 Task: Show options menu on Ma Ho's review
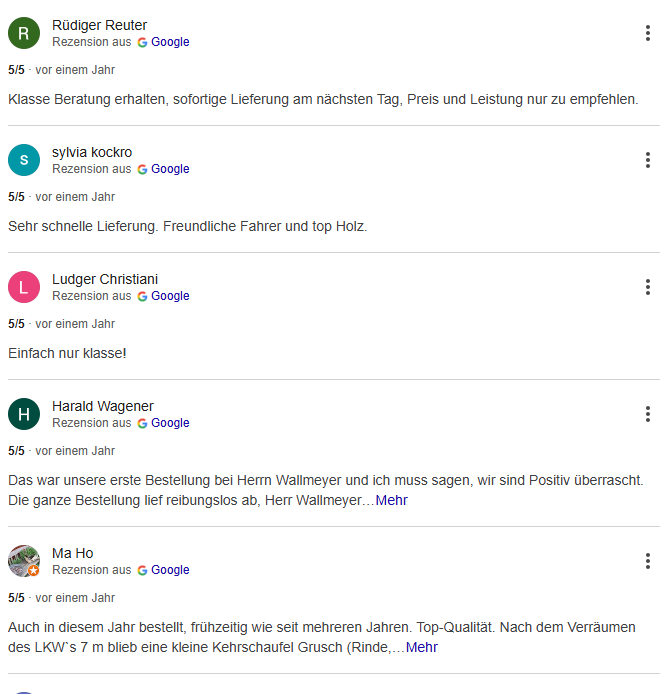tap(648, 561)
